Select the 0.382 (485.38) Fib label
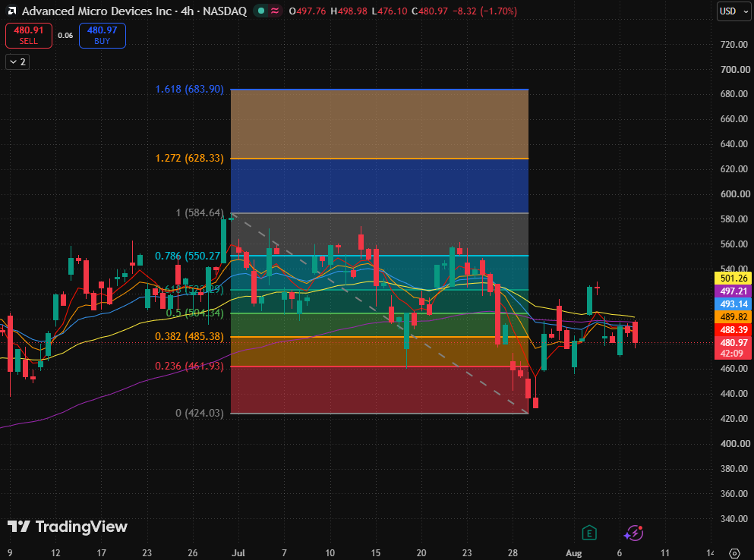Image resolution: width=754 pixels, height=560 pixels. [190, 336]
